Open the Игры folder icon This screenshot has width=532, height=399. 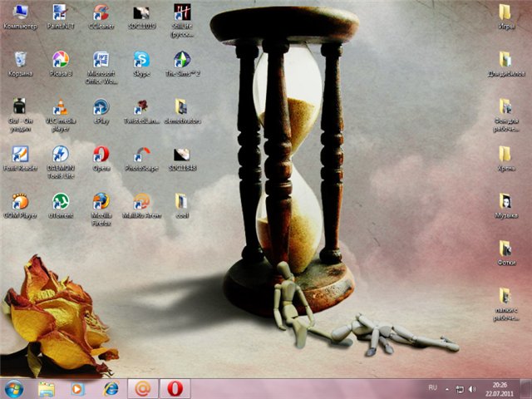pyautogui.click(x=505, y=13)
